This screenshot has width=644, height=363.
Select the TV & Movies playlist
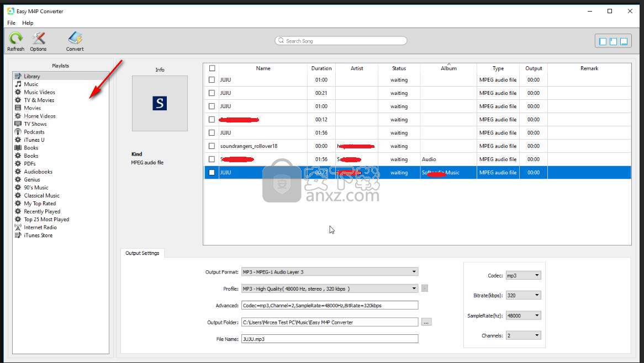point(39,100)
